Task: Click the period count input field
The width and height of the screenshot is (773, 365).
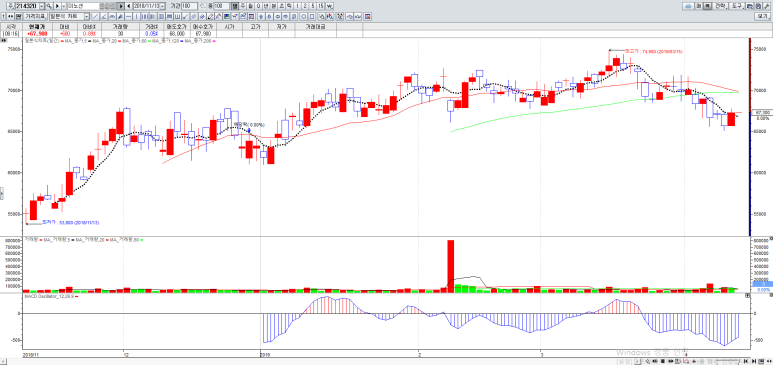Action: (189, 5)
